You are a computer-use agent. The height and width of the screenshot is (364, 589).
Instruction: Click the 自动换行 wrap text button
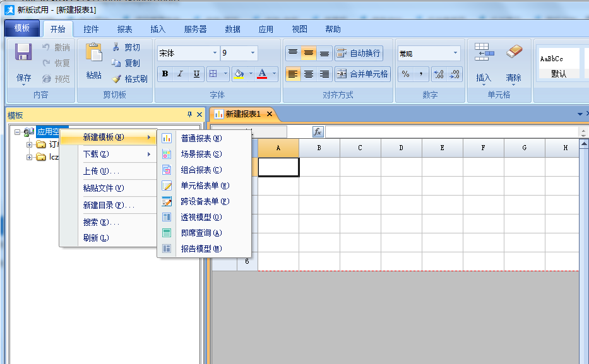[359, 54]
